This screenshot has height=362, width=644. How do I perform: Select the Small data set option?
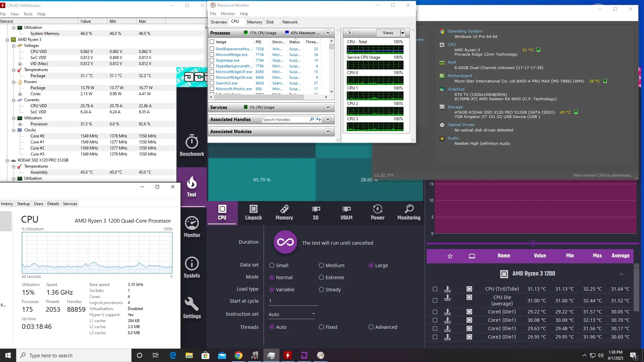[278, 265]
